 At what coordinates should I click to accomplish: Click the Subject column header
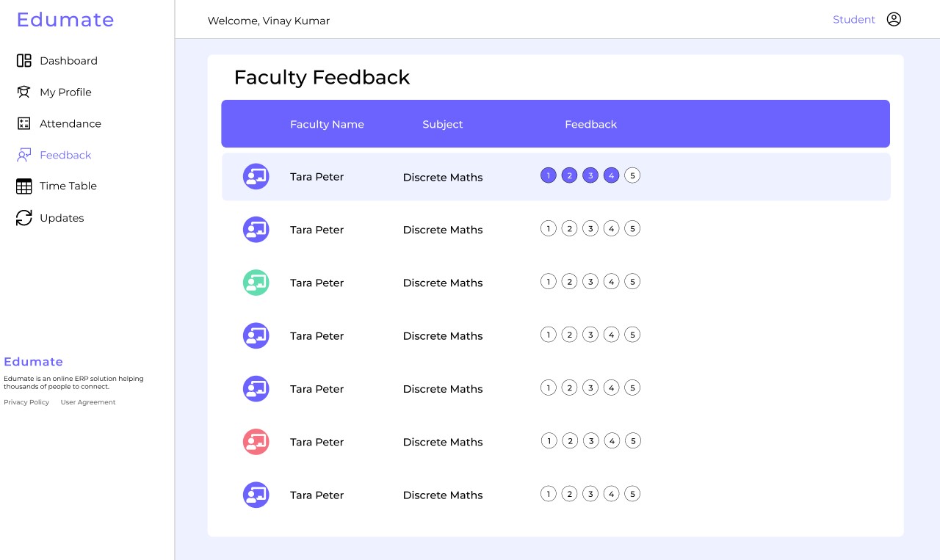point(443,124)
